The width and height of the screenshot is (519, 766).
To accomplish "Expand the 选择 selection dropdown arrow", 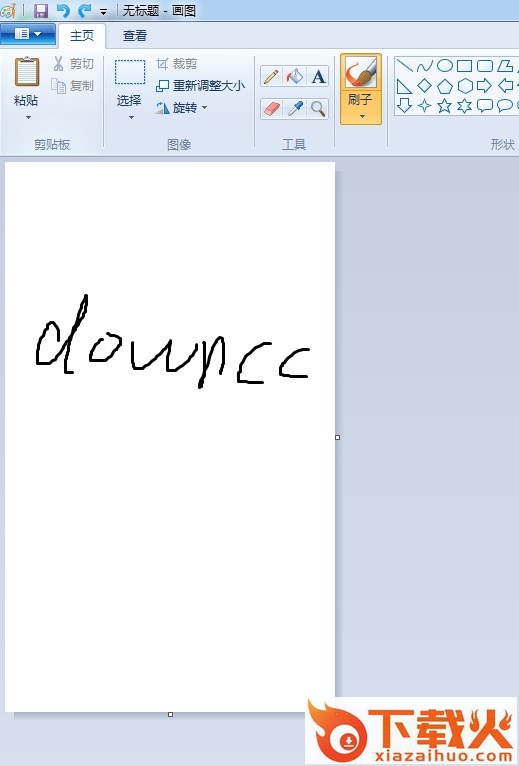I will click(130, 117).
